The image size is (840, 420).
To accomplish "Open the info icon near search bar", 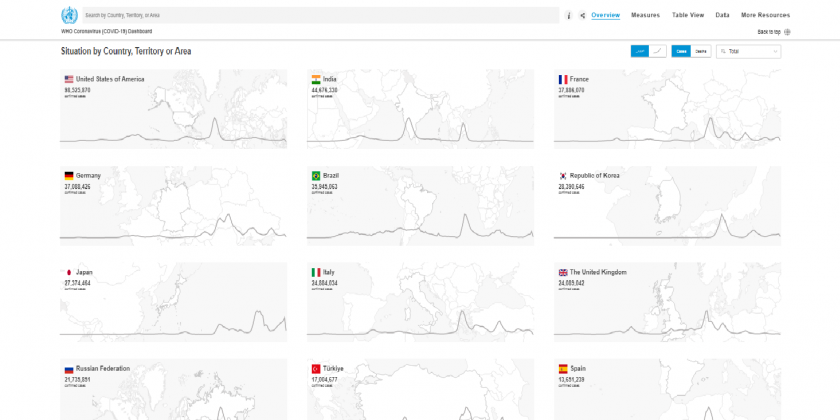I will [x=569, y=16].
